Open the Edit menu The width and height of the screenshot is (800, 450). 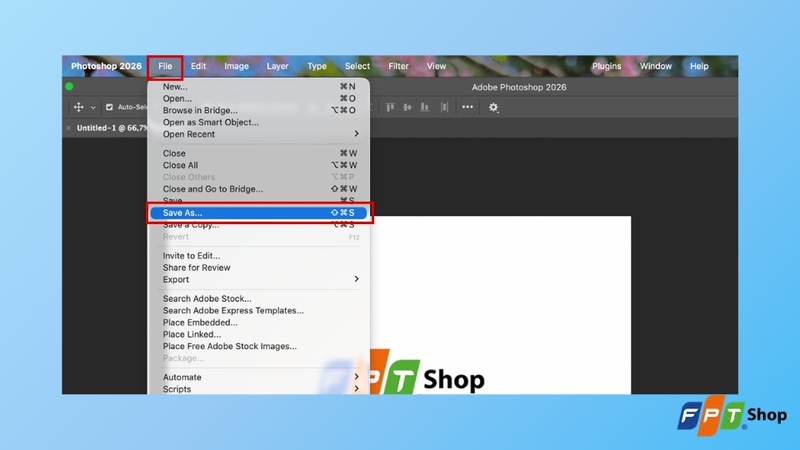click(198, 66)
